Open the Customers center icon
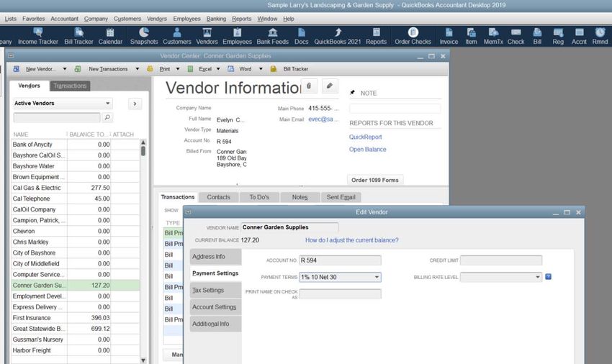Screen dimensions: 612x364 tap(177, 36)
